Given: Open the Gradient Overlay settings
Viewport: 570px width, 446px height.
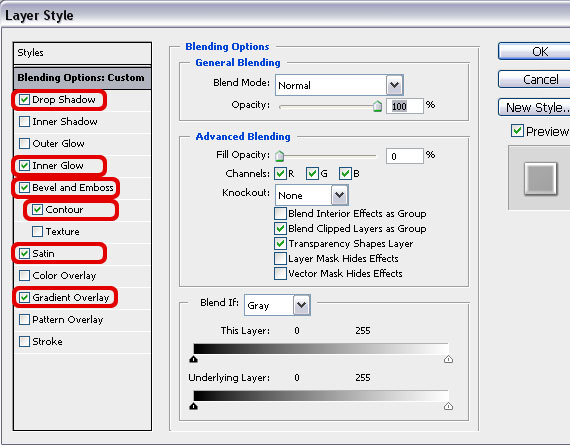Looking at the screenshot, I should coord(71,298).
